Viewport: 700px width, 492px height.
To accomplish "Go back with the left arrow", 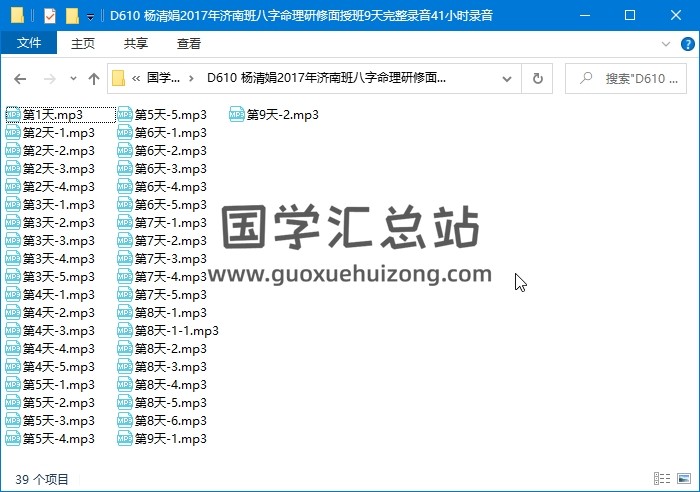I will point(20,79).
